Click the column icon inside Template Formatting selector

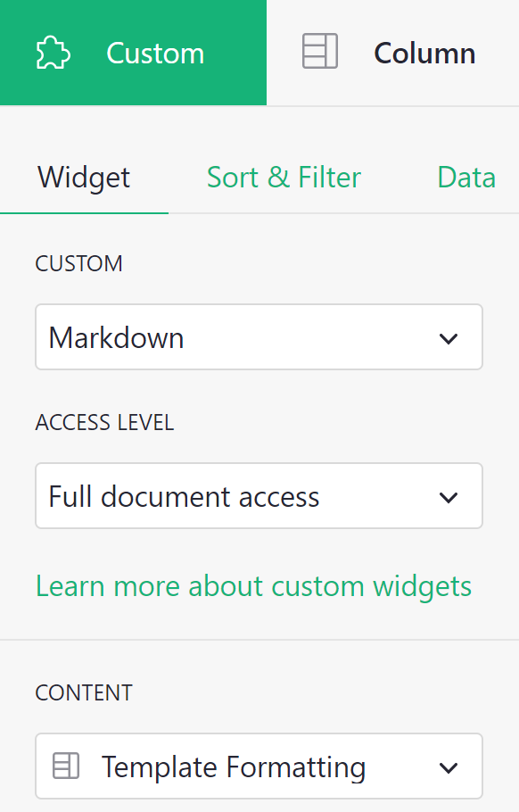pos(65,766)
